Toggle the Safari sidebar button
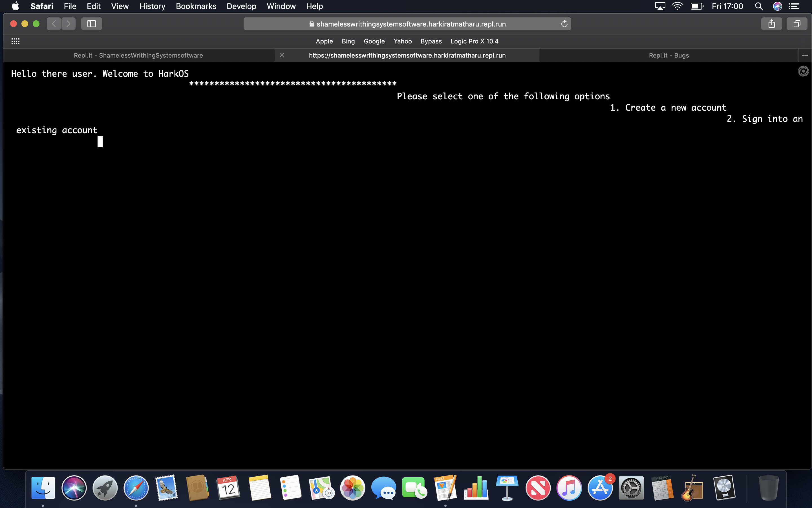Screen dimensions: 812x508 (x=92, y=24)
